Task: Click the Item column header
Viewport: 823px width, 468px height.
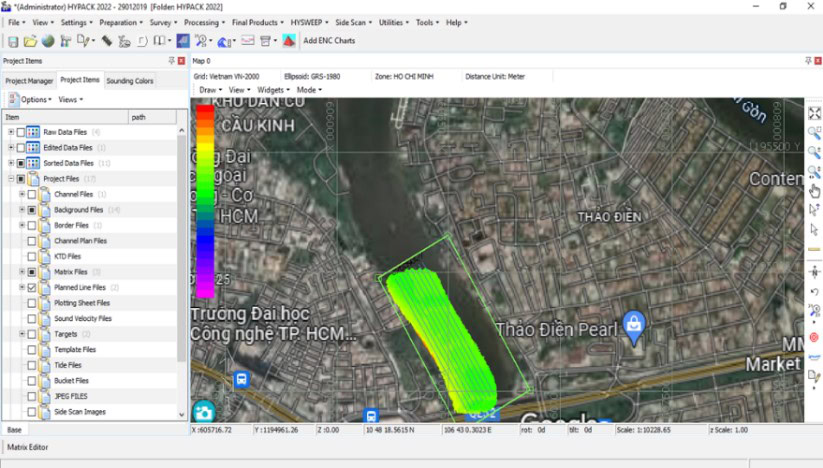Action: tap(65, 117)
